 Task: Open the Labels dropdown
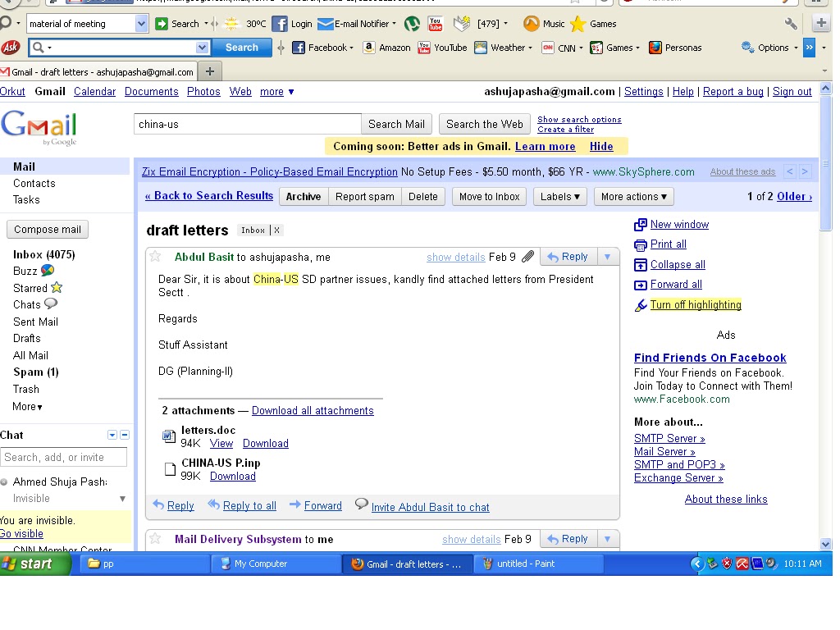559,196
